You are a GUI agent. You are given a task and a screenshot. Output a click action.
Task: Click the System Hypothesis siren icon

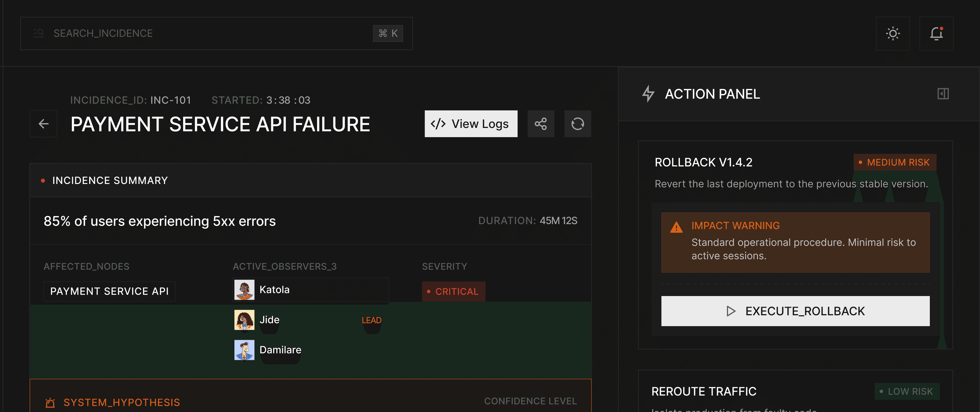50,403
